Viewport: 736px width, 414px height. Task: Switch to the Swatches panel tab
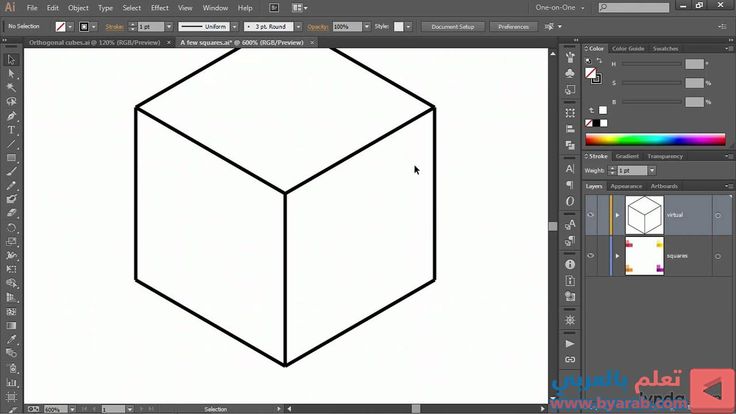click(x=665, y=48)
